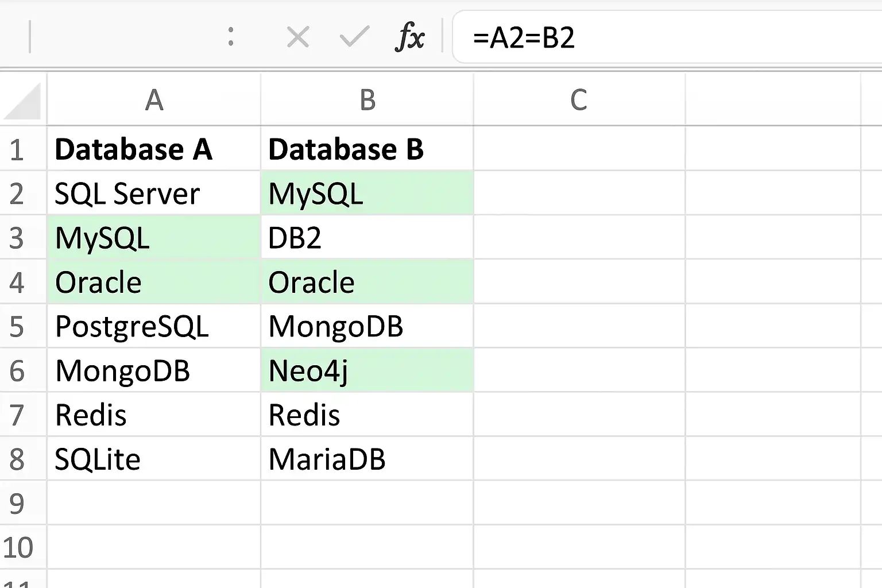Click the Select All corner triangle
The image size is (882, 588).
pos(24,102)
